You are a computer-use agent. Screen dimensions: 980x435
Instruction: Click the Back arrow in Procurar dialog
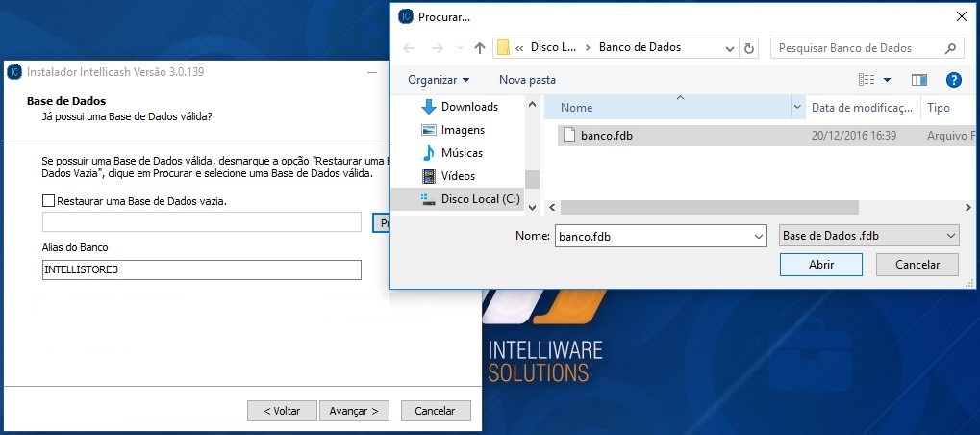[x=409, y=48]
